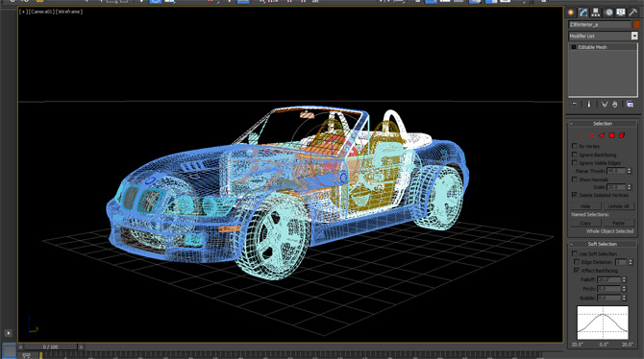
Task: Click the Hide button
Action: coord(585,206)
